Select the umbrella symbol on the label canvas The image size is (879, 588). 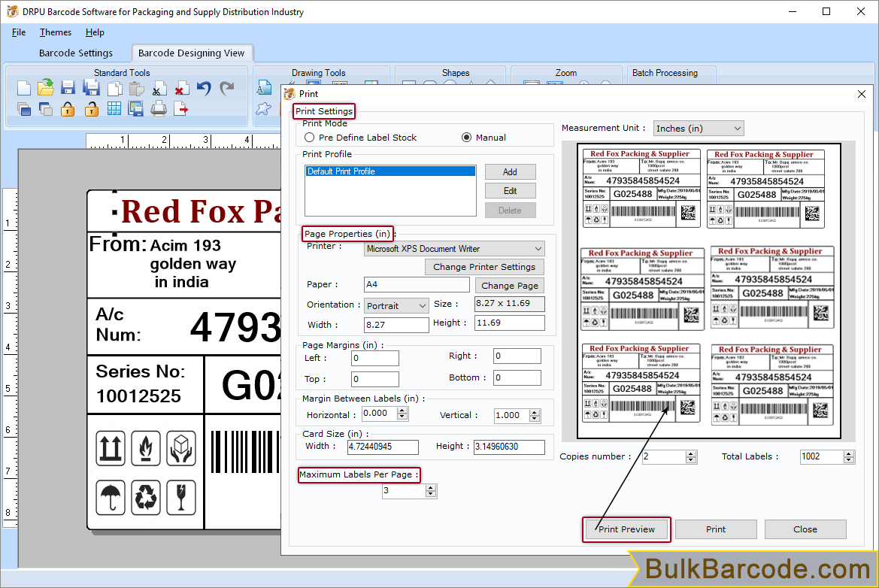click(x=110, y=497)
